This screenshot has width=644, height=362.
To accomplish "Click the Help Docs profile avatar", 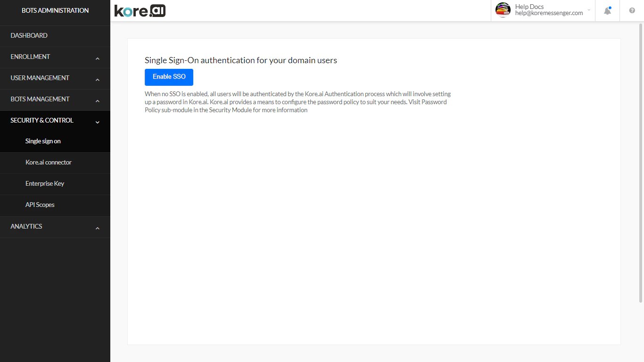I will 503,9.
